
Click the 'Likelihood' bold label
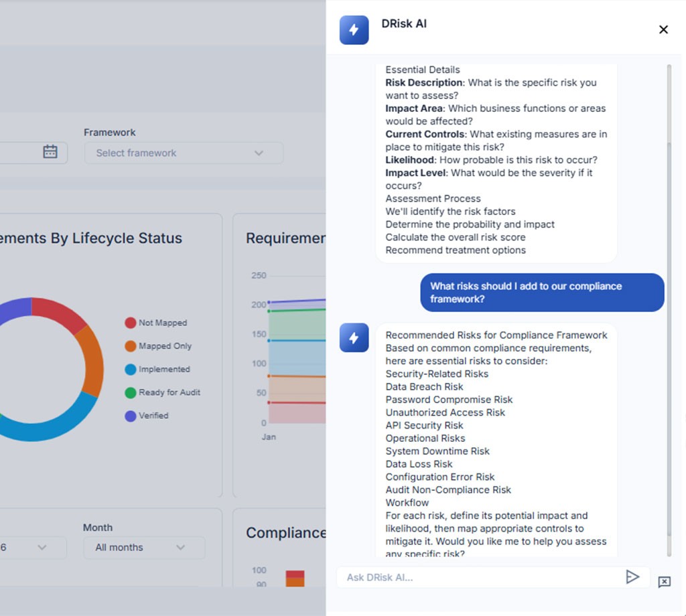(409, 160)
